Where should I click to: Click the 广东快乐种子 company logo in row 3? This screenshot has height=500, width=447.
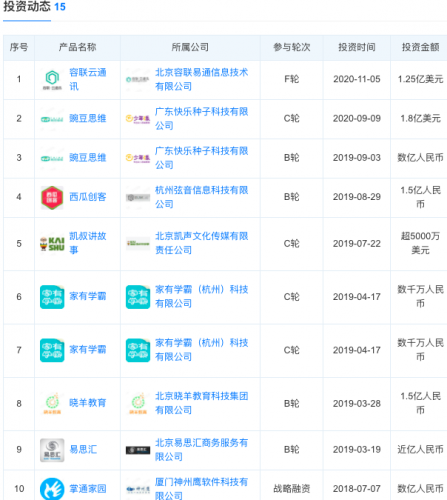(138, 158)
